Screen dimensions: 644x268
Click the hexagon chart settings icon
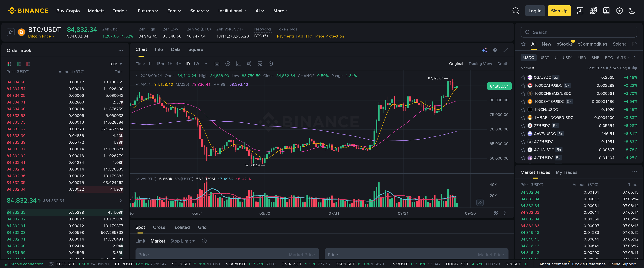271,64
